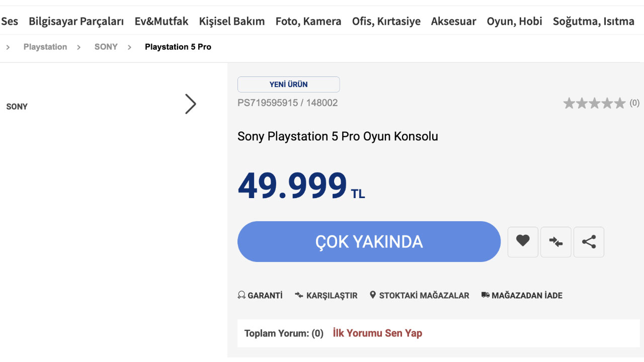644x362 pixels.
Task: Click the YENİ ÜRÜN badge
Action: click(x=289, y=84)
